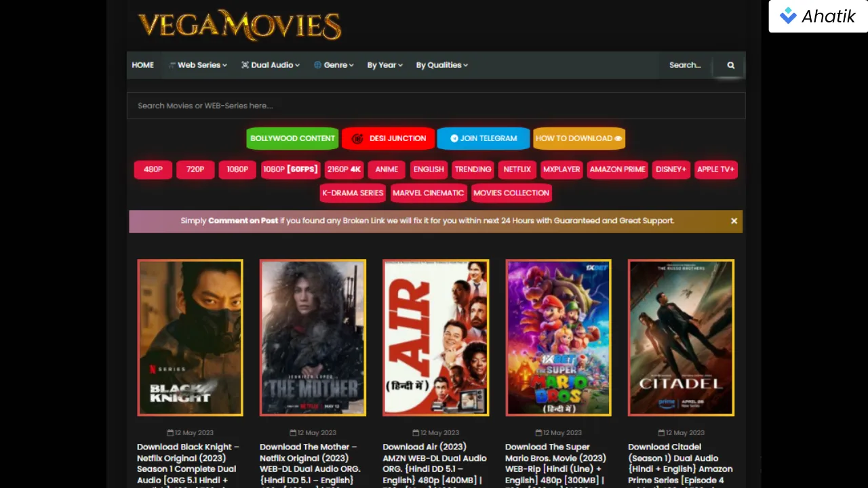This screenshot has height=488, width=868.
Task: Open the NETFLIX category tag
Action: point(517,169)
